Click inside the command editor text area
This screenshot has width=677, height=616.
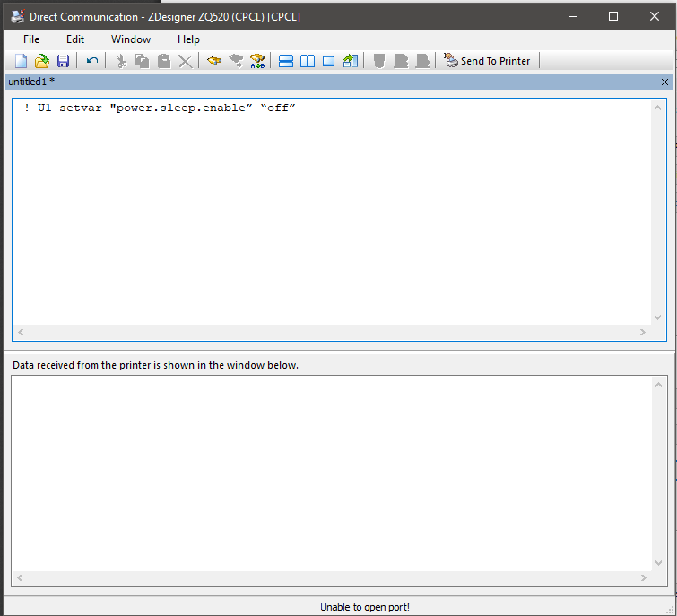pos(332,215)
